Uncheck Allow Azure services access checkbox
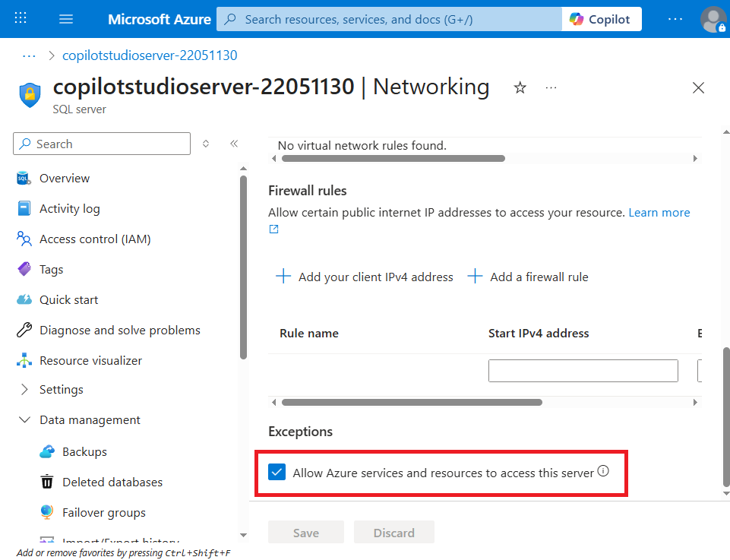 277,473
